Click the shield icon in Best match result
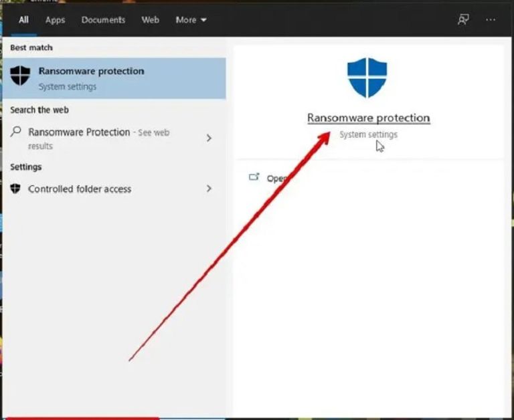This screenshot has height=420, width=514. tap(20, 76)
